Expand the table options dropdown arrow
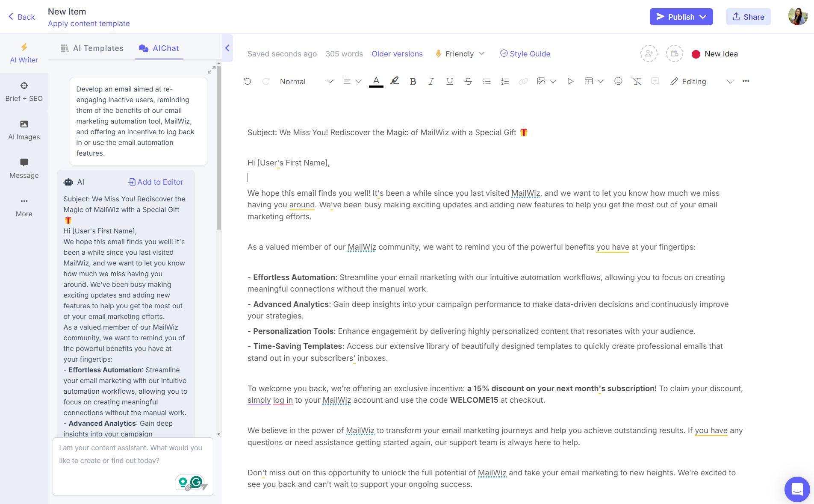814x504 pixels. click(x=600, y=81)
